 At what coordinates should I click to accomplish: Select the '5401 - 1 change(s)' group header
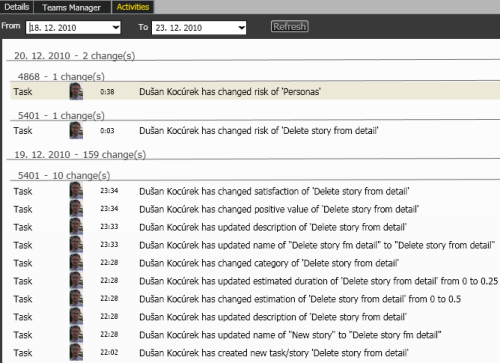[x=61, y=115]
